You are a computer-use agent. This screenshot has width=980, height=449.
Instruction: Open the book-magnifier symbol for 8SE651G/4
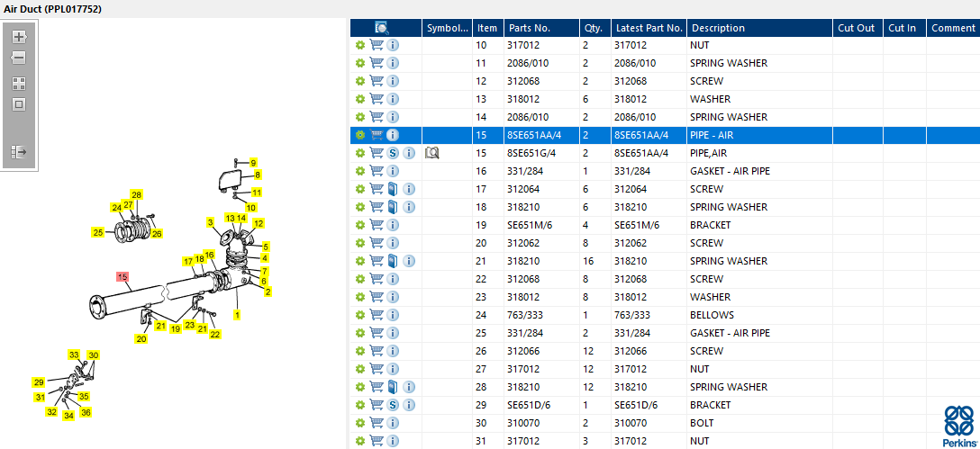click(x=431, y=153)
